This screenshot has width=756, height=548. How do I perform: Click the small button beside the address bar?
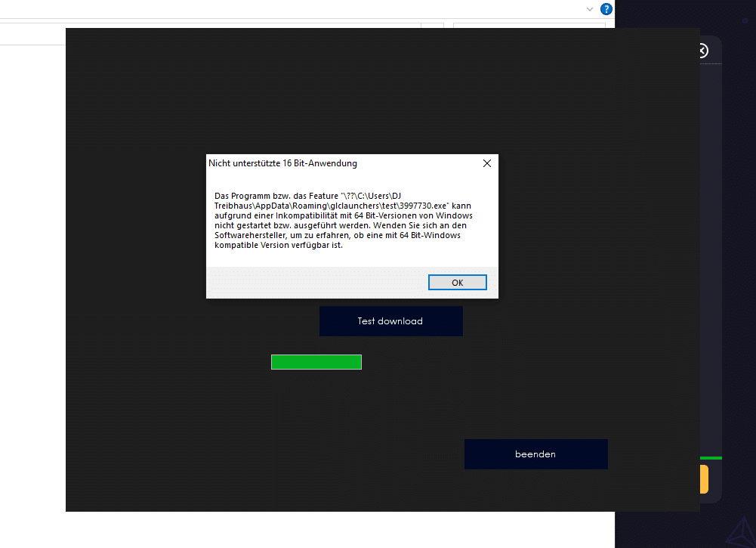pyautogui.click(x=432, y=26)
